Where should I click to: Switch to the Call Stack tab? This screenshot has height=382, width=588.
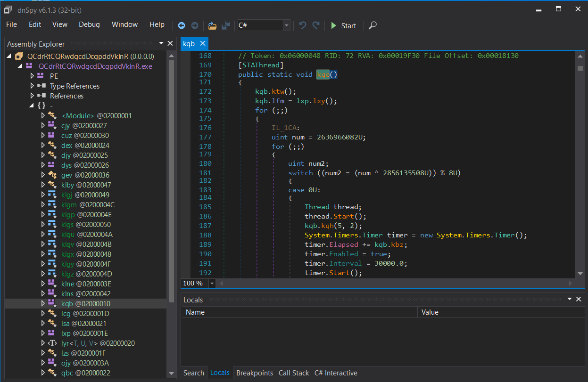point(294,373)
